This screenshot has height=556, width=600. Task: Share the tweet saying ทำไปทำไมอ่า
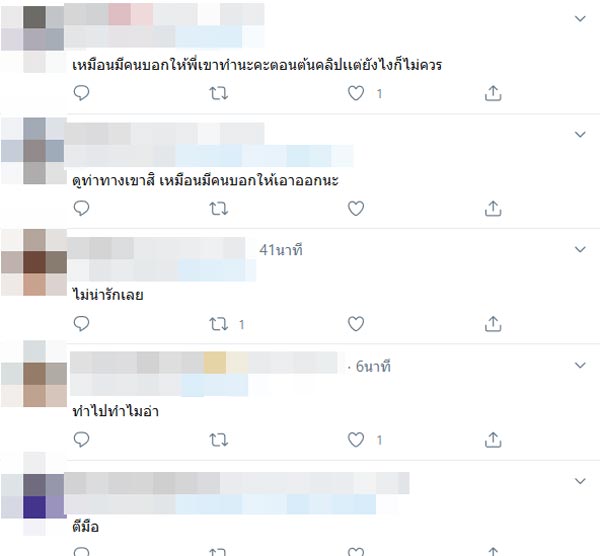(x=493, y=440)
